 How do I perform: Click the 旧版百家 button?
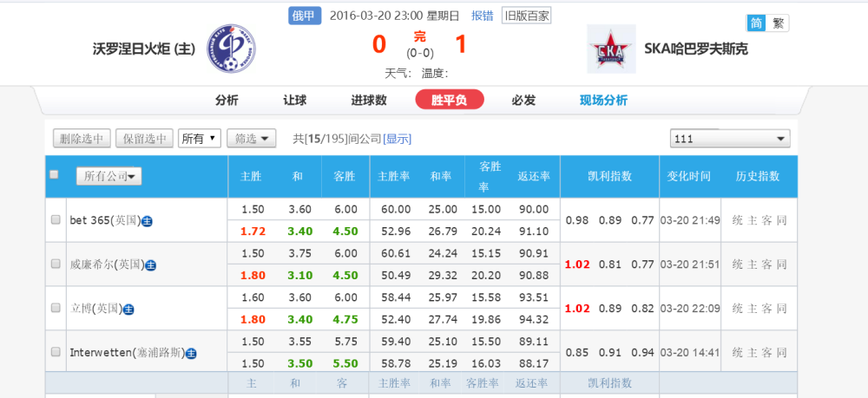point(527,16)
